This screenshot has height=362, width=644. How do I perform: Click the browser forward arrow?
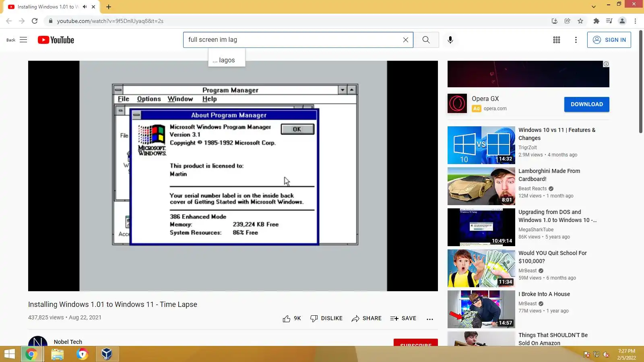[x=22, y=21]
